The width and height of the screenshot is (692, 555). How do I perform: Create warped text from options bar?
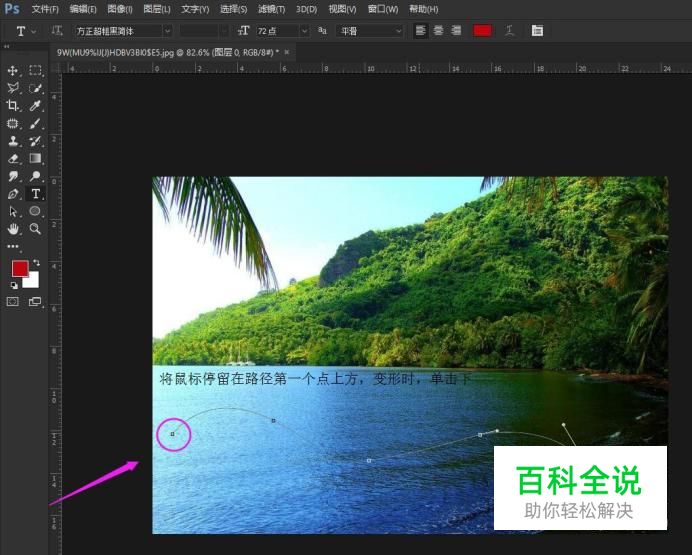[509, 30]
